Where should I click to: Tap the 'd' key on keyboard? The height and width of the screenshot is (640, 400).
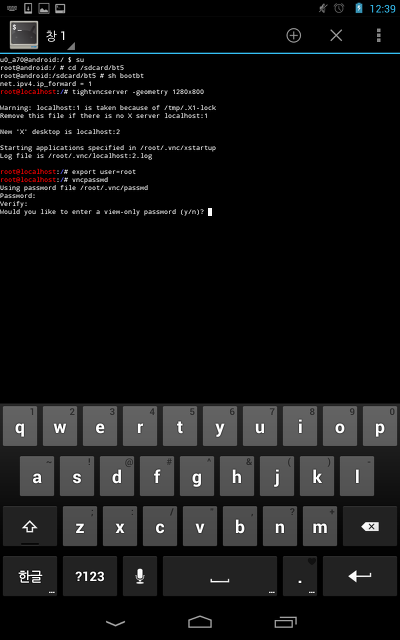tap(117, 476)
